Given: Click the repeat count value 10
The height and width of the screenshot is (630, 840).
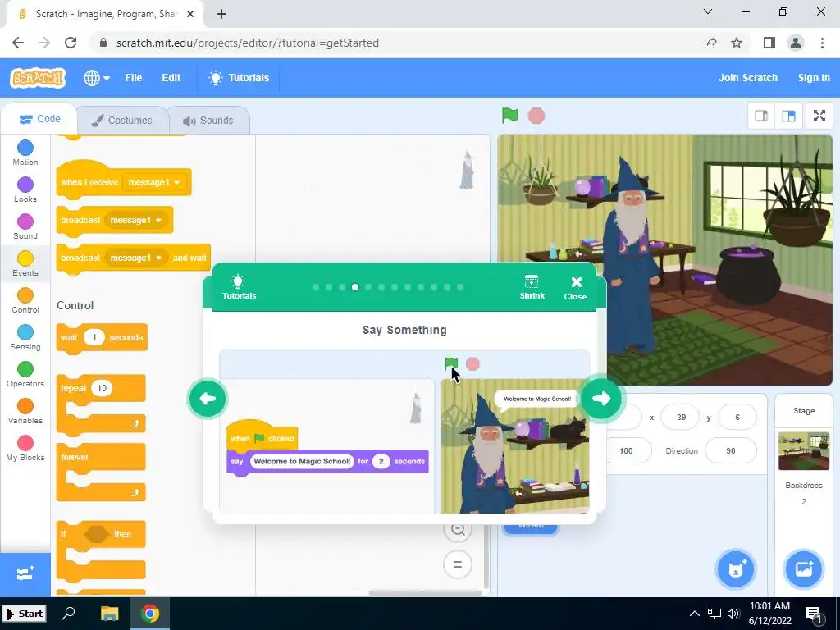Looking at the screenshot, I should [101, 388].
